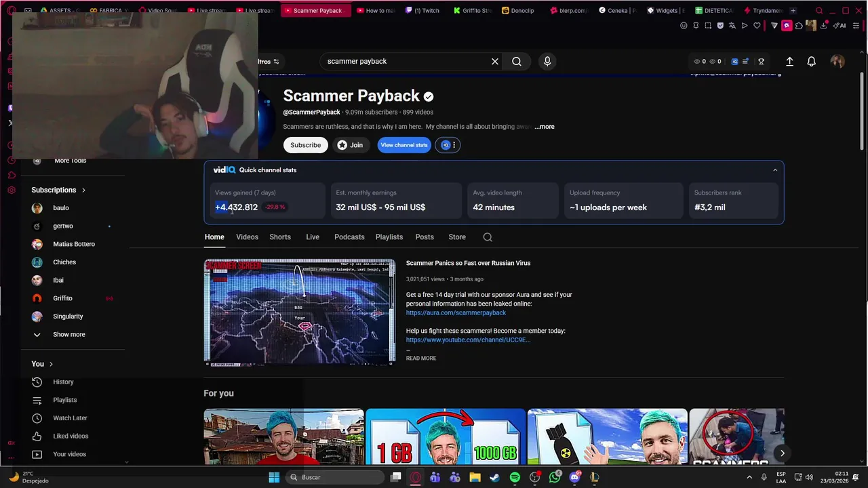Expand the You section arrow
This screenshot has height=488, width=868.
(51, 365)
